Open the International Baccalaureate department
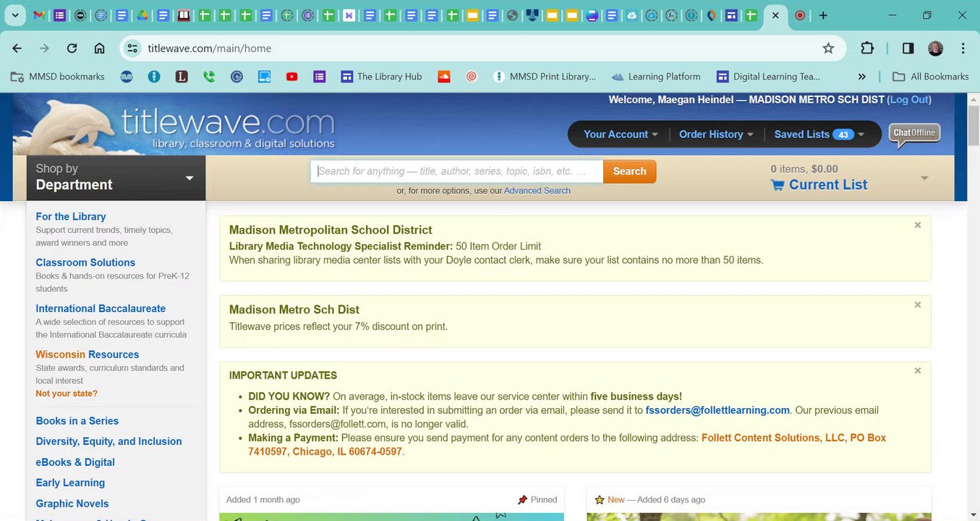 pyautogui.click(x=101, y=308)
